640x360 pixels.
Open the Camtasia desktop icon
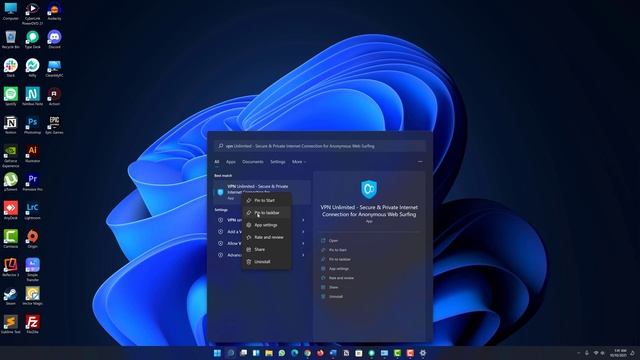click(11, 239)
